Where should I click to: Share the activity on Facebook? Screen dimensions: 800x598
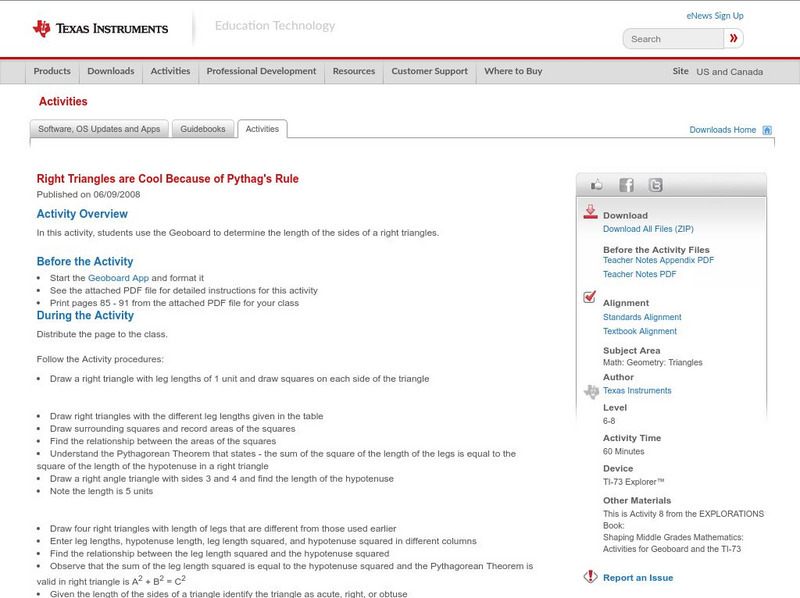coord(626,184)
